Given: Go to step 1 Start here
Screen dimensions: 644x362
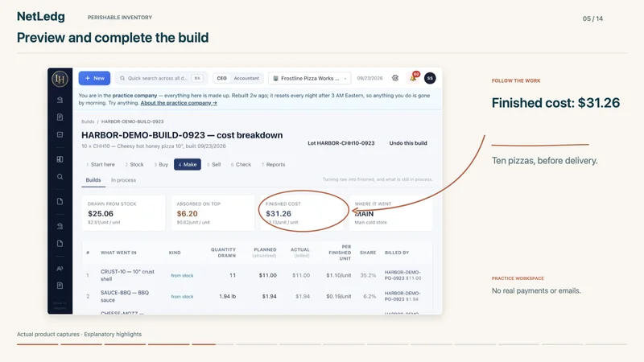Looking at the screenshot, I should pyautogui.click(x=101, y=165).
